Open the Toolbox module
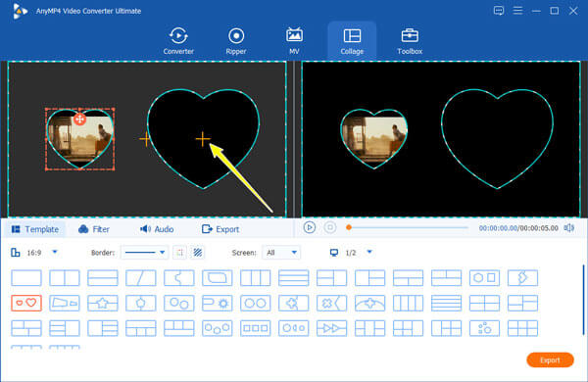This screenshot has width=588, height=382. pyautogui.click(x=410, y=41)
